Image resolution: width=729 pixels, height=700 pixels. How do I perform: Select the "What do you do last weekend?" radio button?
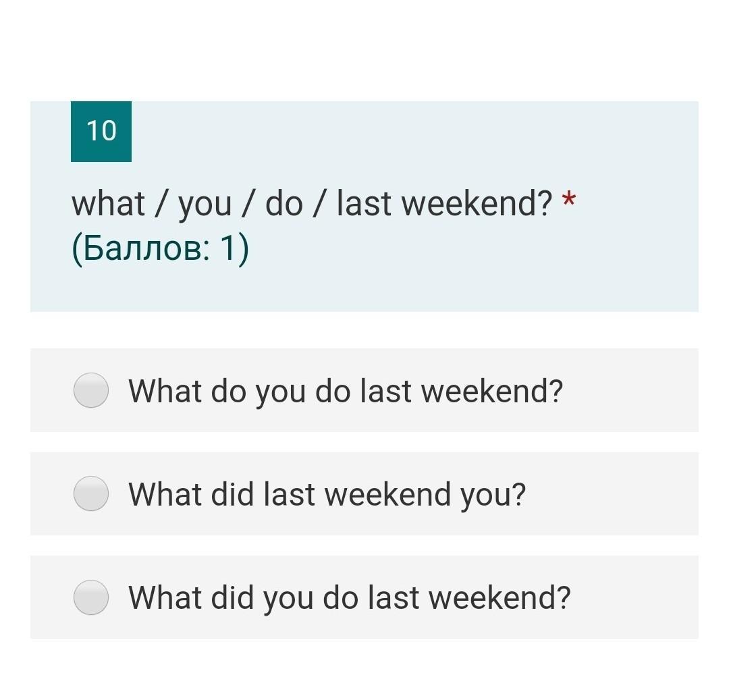pyautogui.click(x=91, y=390)
